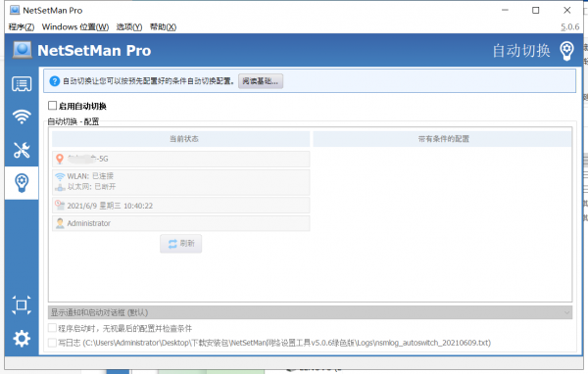The width and height of the screenshot is (588, 374).
Task: Click the 刷新 refresh button
Action: coord(180,244)
